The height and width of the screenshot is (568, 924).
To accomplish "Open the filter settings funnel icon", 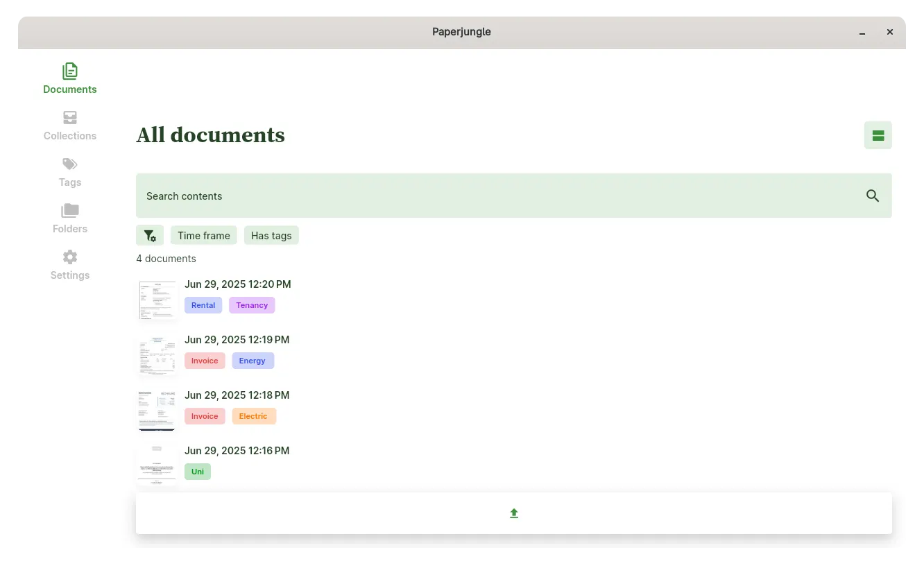I will pyautogui.click(x=150, y=236).
